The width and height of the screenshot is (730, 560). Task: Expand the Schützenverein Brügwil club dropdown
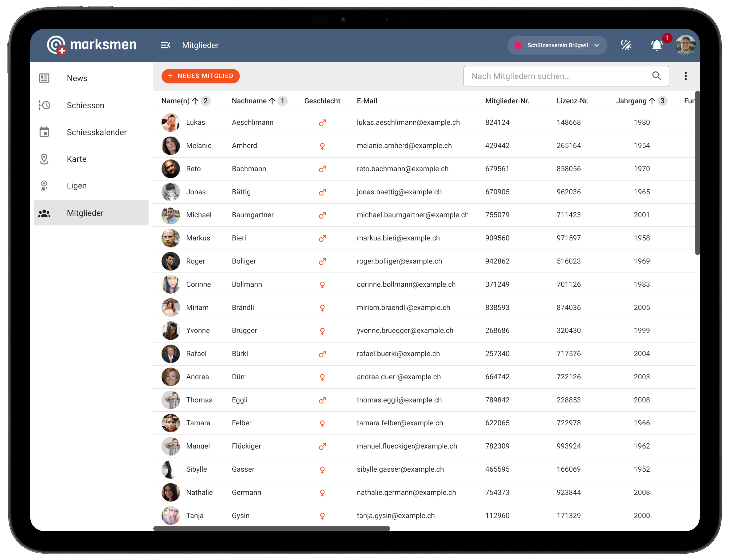point(557,45)
